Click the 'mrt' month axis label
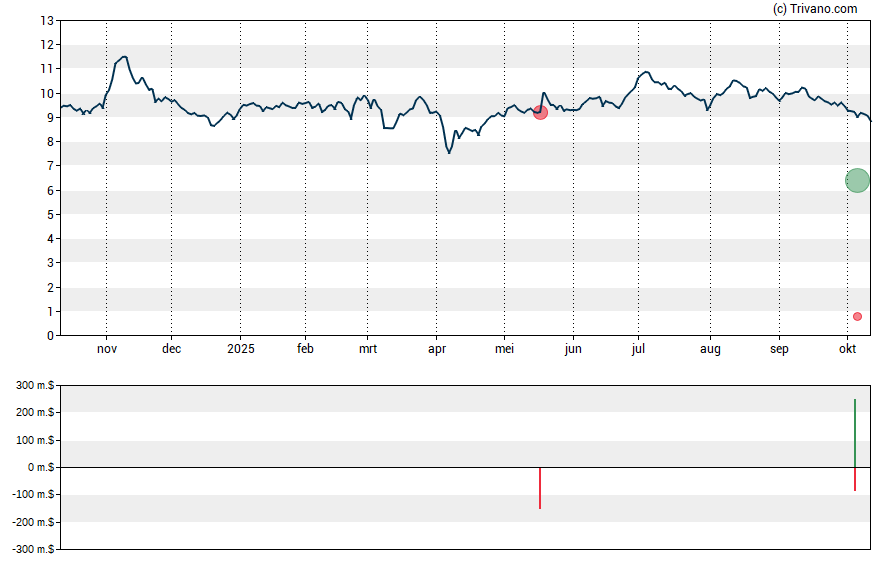Image resolution: width=888 pixels, height=565 pixels. coord(368,349)
